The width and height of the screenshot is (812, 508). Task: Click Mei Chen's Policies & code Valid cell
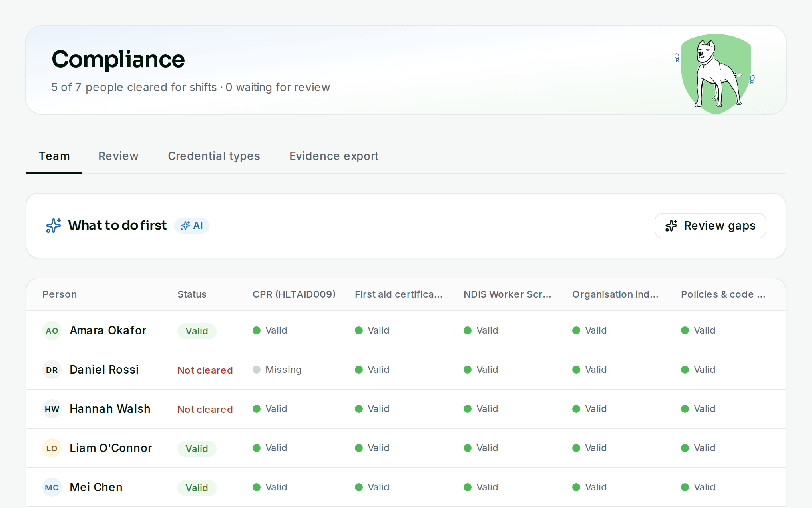coord(698,487)
